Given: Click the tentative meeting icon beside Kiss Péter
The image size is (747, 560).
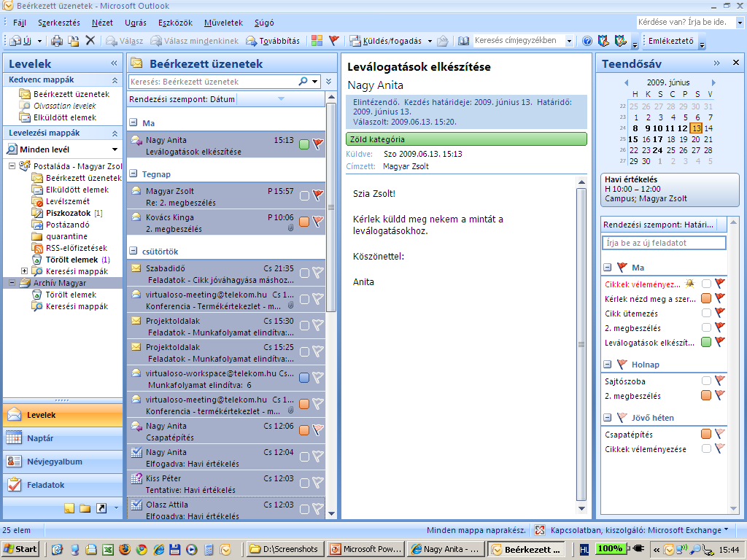Looking at the screenshot, I should point(136,478).
